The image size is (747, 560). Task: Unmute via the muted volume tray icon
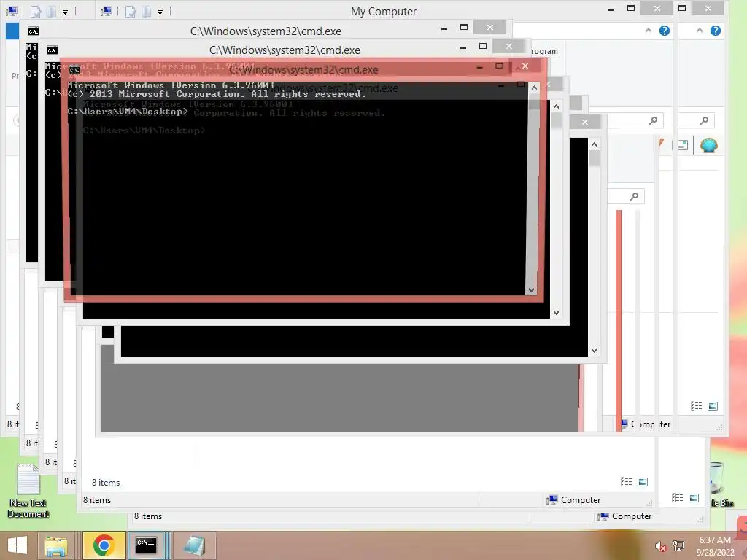coord(660,546)
